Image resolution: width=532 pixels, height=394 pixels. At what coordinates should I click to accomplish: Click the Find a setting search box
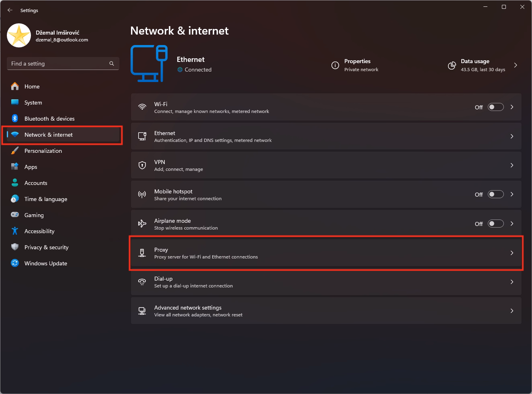63,64
